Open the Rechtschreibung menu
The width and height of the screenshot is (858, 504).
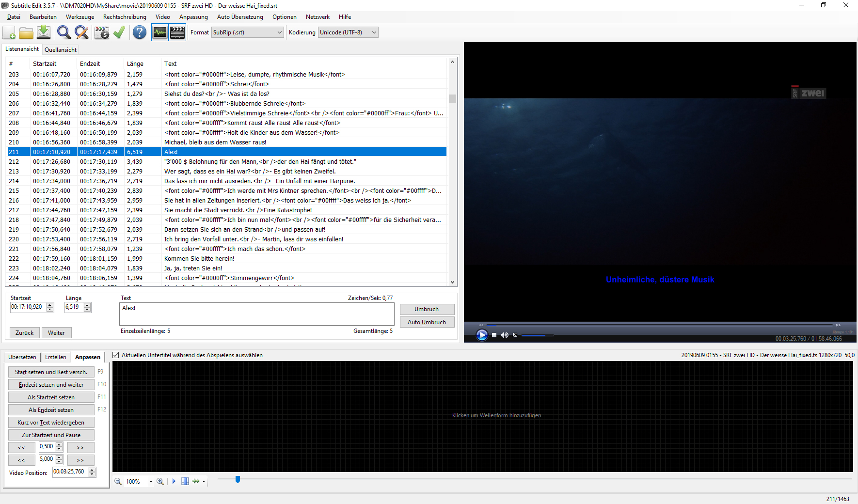pos(125,17)
